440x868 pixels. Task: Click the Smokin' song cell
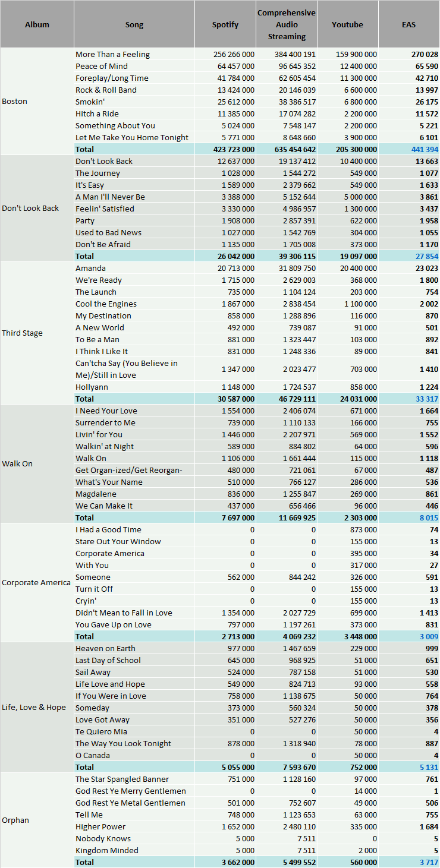pyautogui.click(x=134, y=102)
